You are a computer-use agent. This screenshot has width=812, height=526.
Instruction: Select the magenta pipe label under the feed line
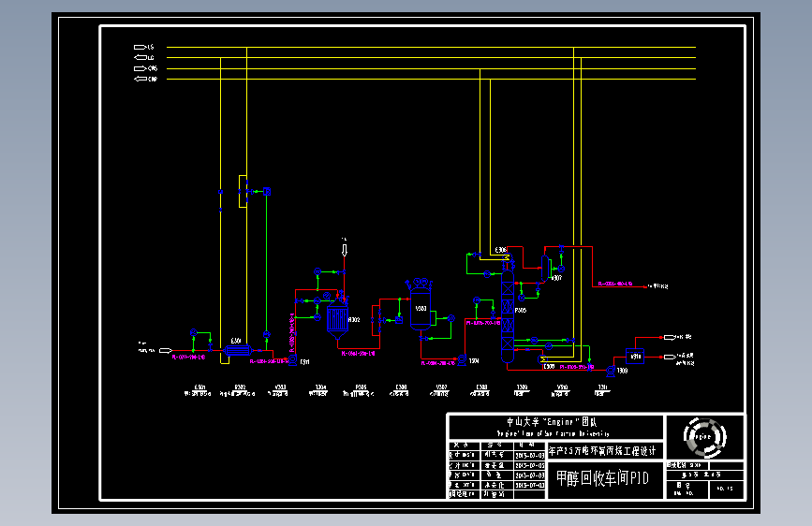[189, 358]
